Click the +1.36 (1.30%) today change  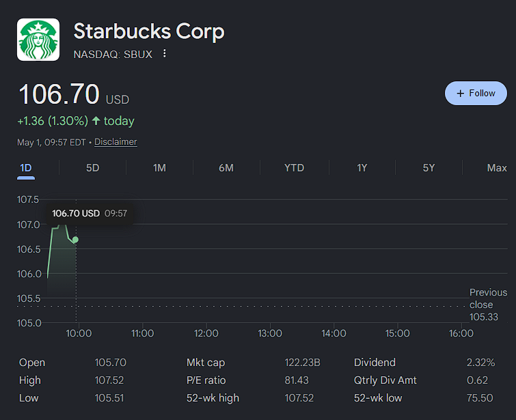tap(76, 121)
